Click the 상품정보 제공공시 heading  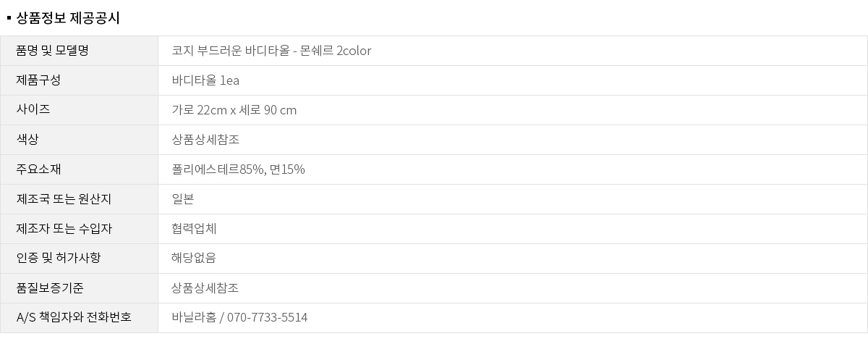coord(67,18)
